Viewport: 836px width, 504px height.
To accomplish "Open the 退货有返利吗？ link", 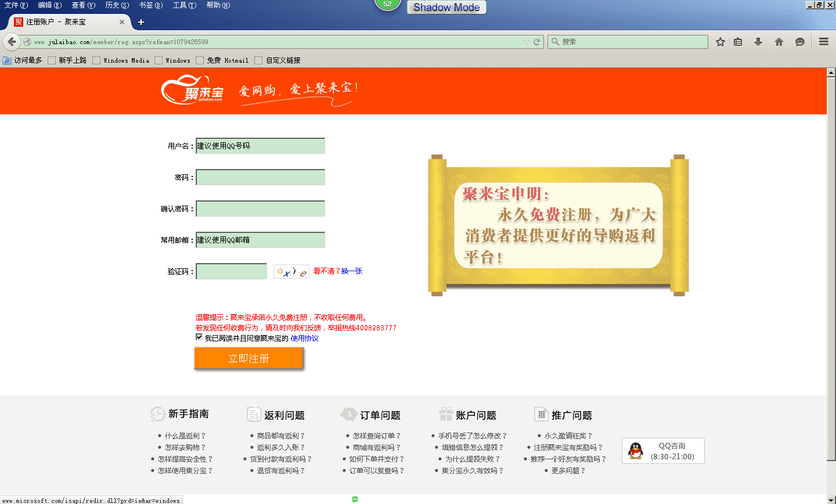I will point(281,471).
